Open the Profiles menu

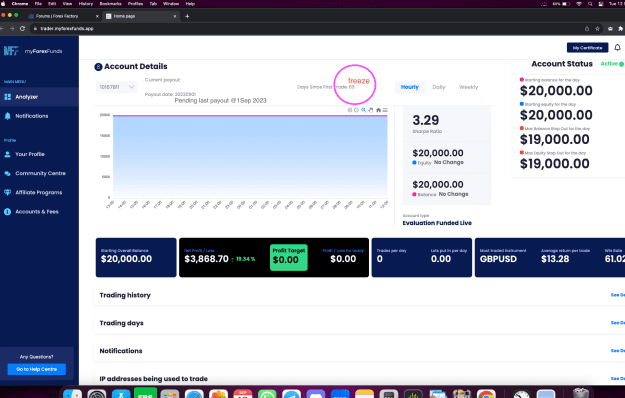[136, 4]
